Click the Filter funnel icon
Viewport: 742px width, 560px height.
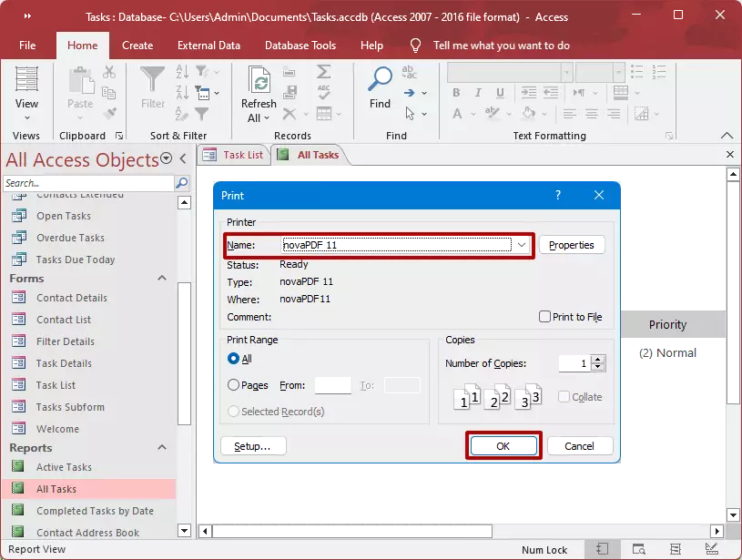153,81
